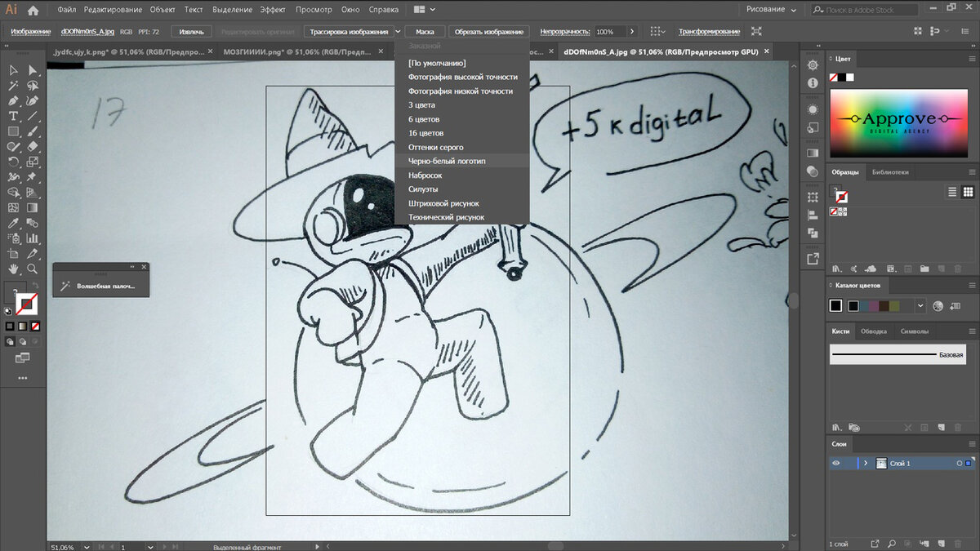This screenshot has width=980, height=551.
Task: Click the Трансформирование link
Action: [x=709, y=31]
